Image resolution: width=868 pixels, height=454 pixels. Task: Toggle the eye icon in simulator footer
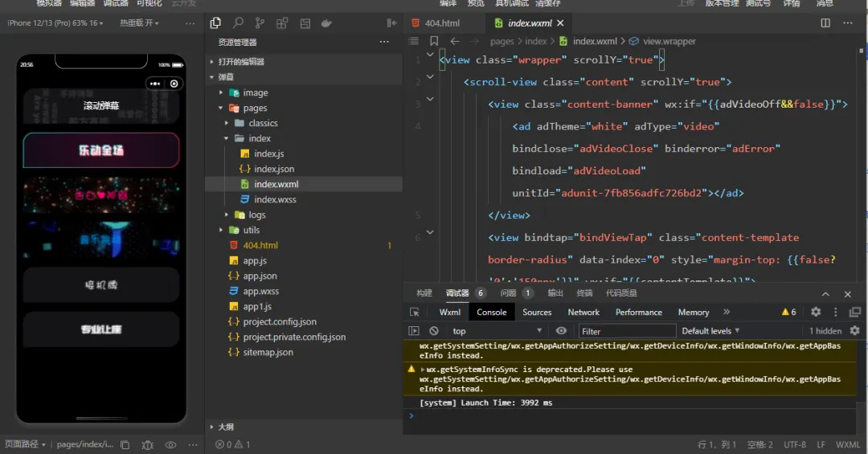tap(170, 444)
